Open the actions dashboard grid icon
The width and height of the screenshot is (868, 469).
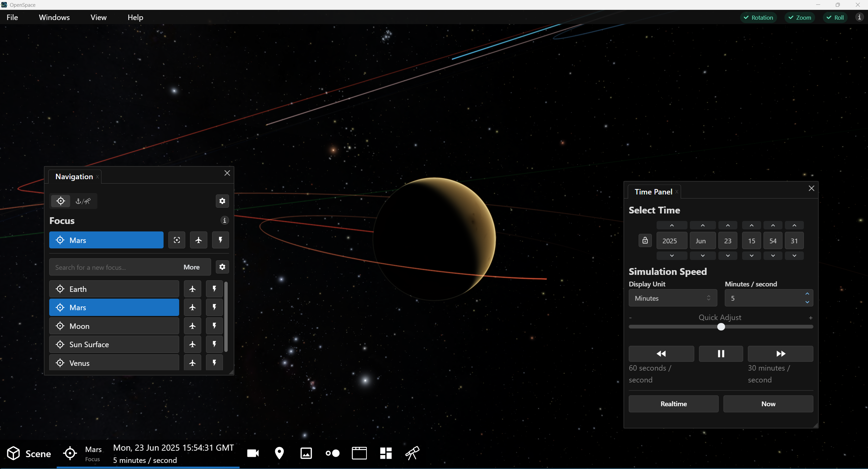[386, 453]
